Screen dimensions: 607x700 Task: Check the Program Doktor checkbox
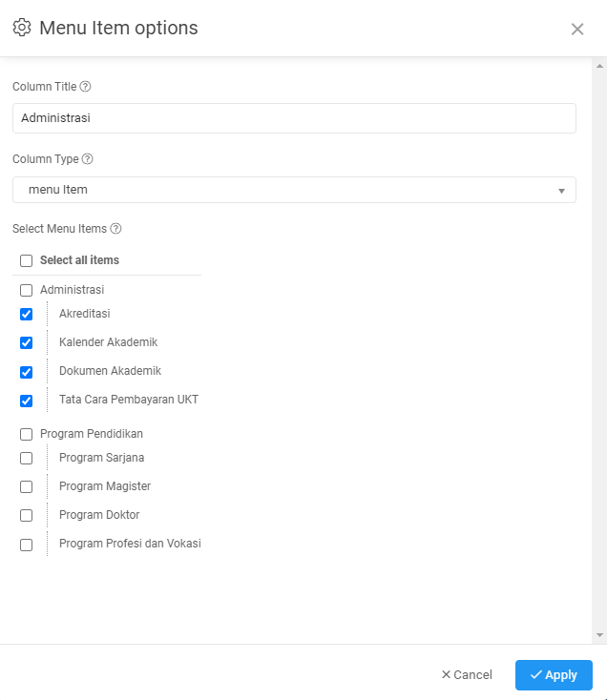[27, 516]
